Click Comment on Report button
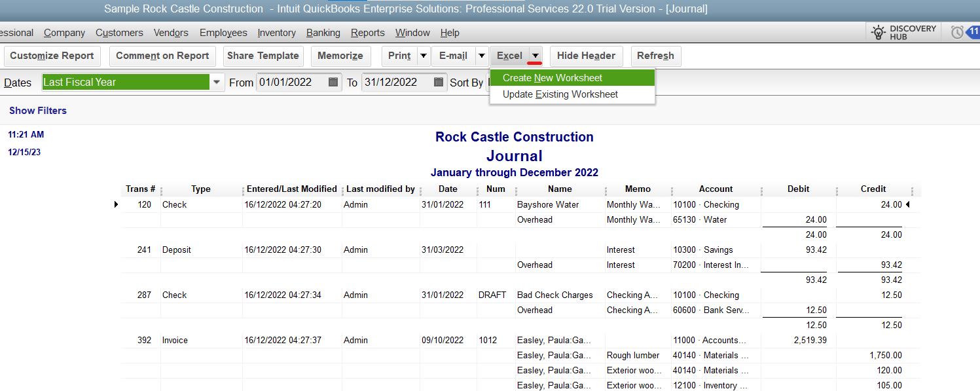Image resolution: width=980 pixels, height=391 pixels. (162, 56)
